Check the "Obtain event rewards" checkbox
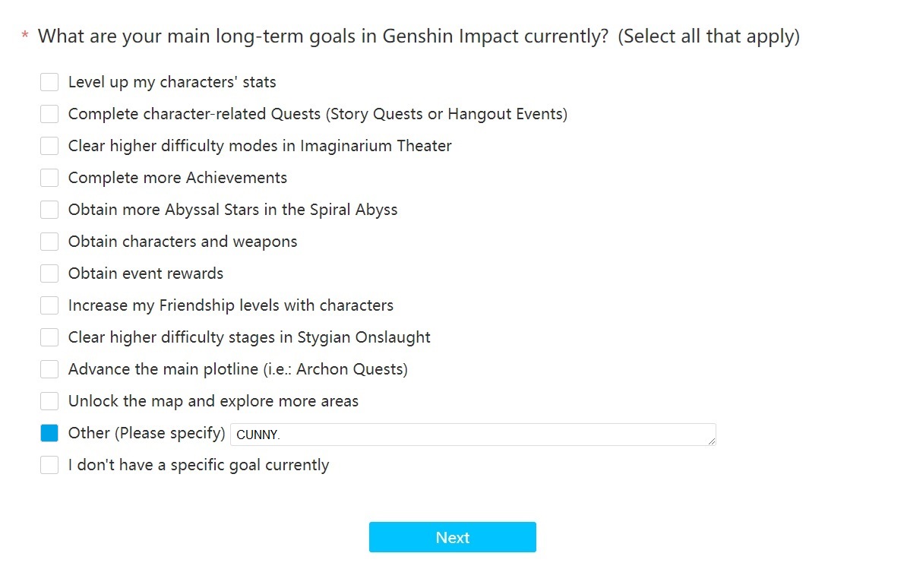Screen dimensions: 907x588 coord(49,273)
